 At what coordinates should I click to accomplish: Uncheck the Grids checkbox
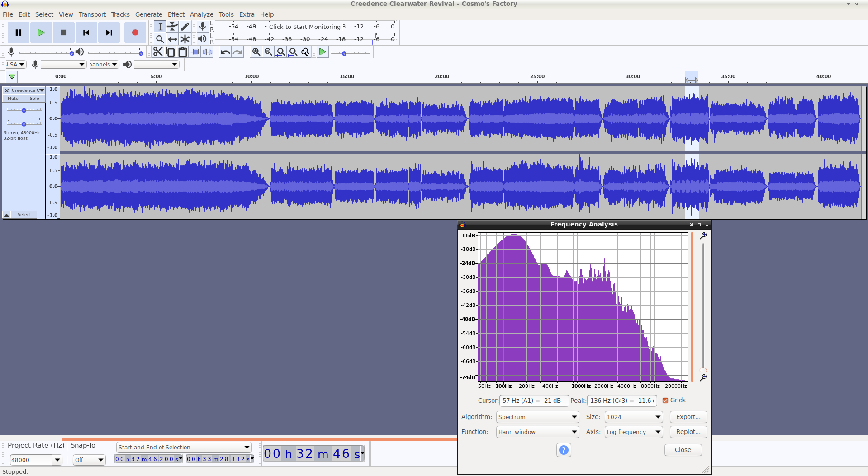665,401
